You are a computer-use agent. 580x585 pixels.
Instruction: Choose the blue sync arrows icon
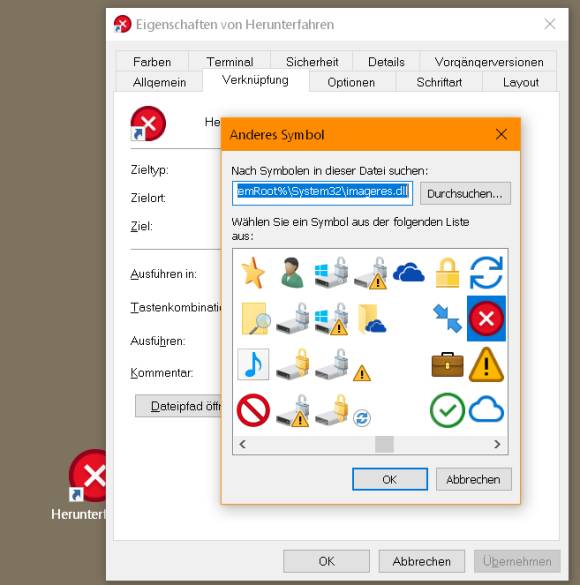(486, 272)
